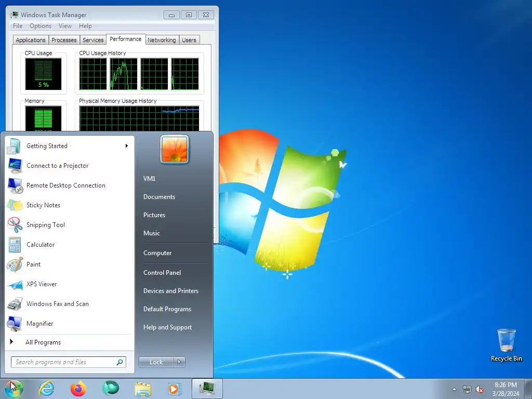532x399 pixels.
Task: Open Windows Explorer folder taskbar icon
Action: click(x=143, y=389)
